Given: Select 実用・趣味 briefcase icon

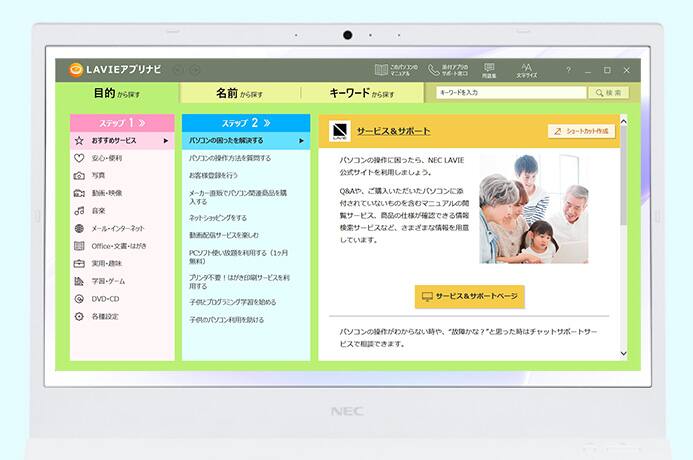Looking at the screenshot, I should [79, 263].
